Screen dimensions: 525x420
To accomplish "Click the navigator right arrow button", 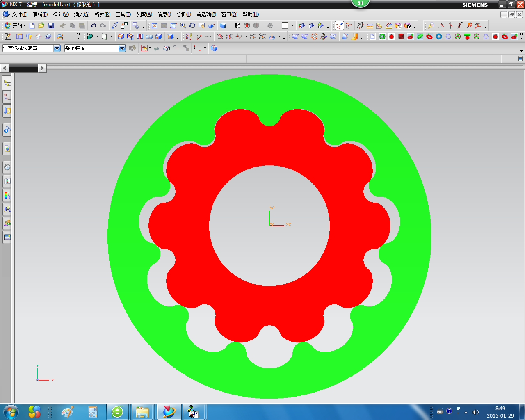I will click(x=42, y=68).
